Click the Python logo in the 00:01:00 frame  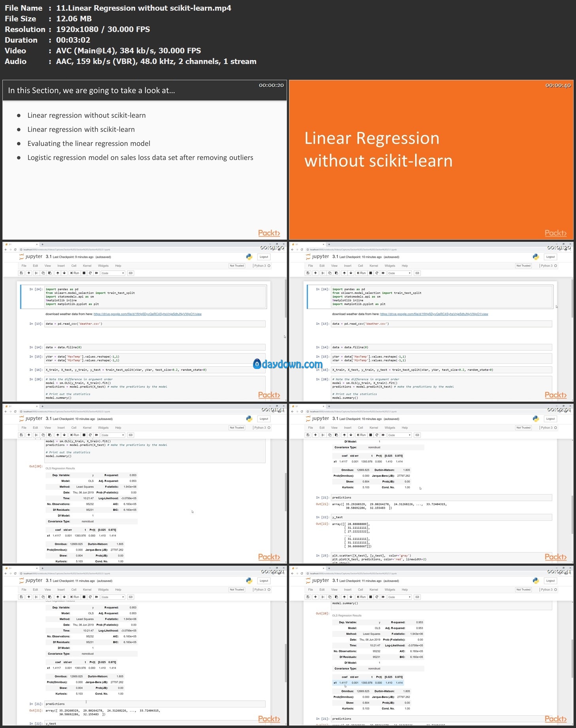[249, 257]
